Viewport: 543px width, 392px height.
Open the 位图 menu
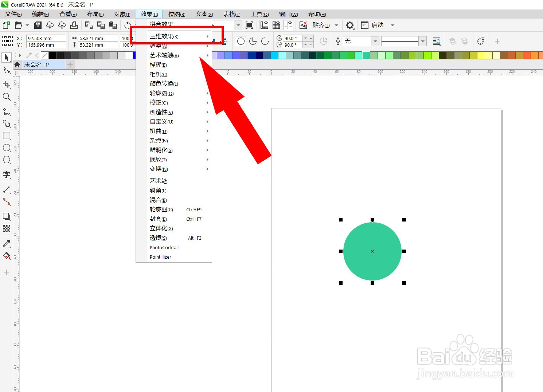tap(177, 14)
